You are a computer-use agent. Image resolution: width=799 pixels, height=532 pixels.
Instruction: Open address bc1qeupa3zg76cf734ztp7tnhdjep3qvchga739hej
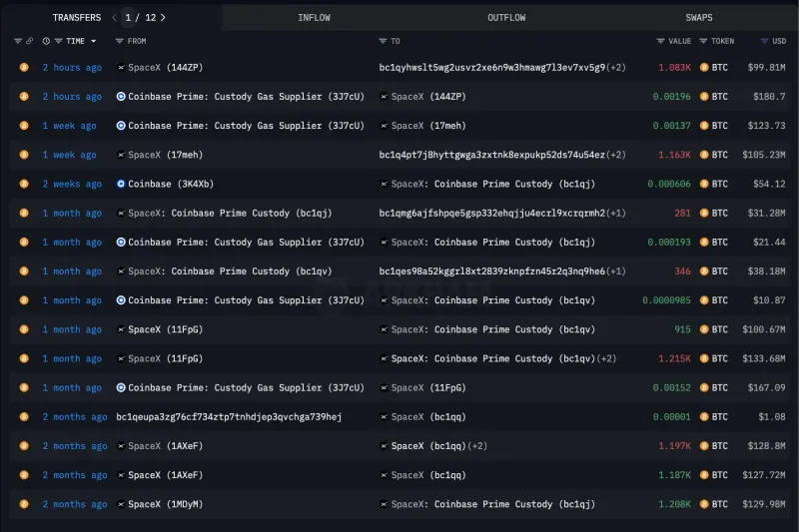[229, 417]
